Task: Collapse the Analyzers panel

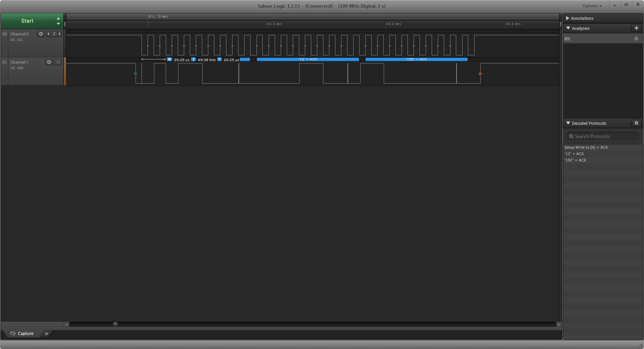Action: pos(568,28)
